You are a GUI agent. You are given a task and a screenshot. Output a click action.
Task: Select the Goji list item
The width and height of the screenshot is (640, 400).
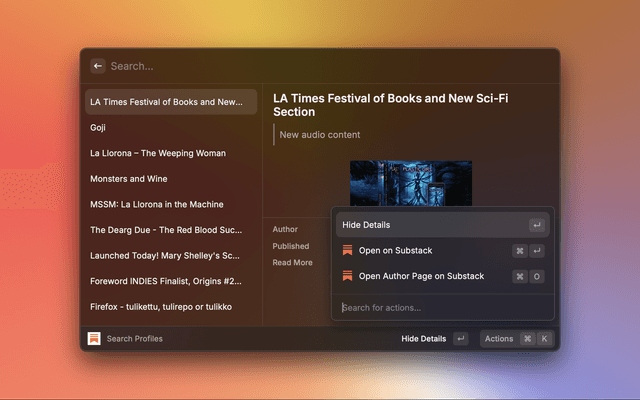tap(98, 128)
